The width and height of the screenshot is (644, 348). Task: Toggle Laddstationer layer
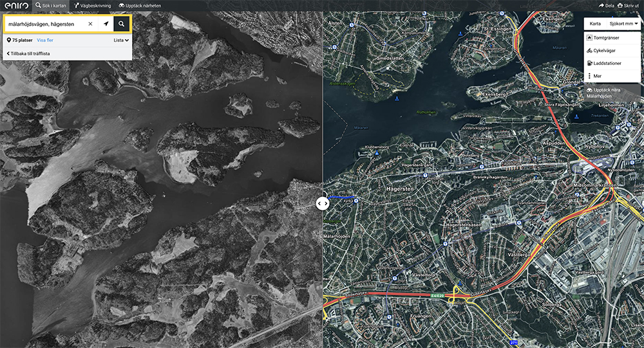(x=612, y=63)
